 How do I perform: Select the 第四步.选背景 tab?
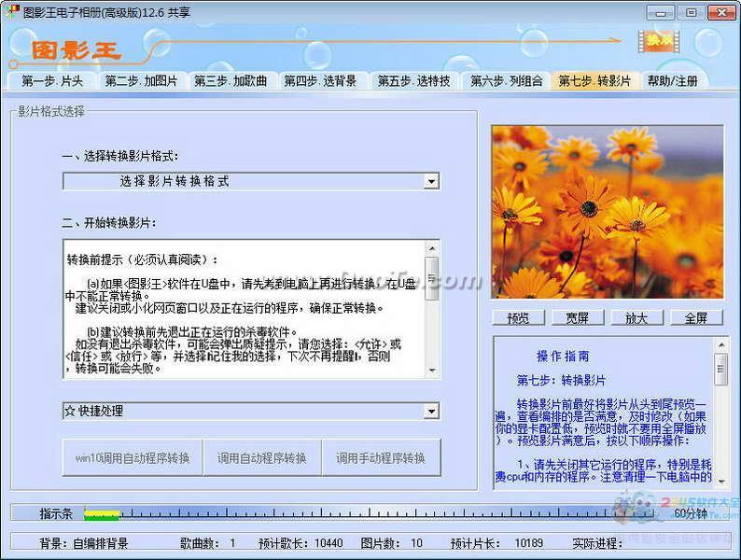pos(320,81)
